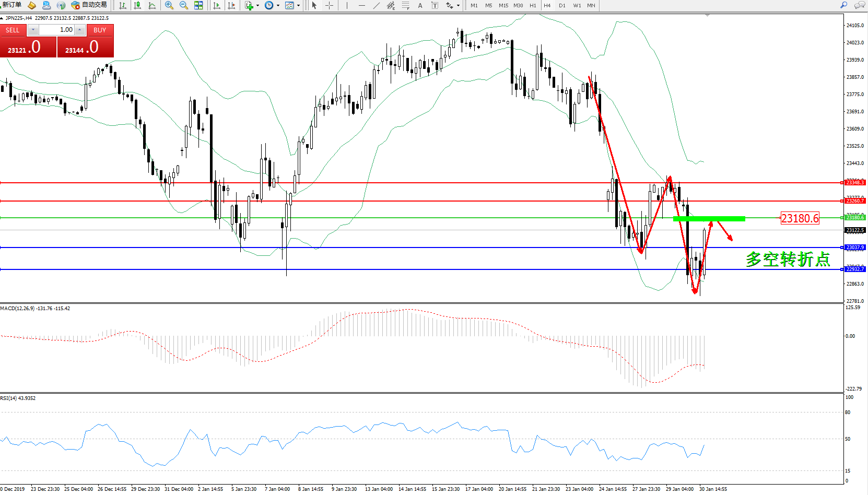Select the crosshair cursor tool

(x=329, y=5)
